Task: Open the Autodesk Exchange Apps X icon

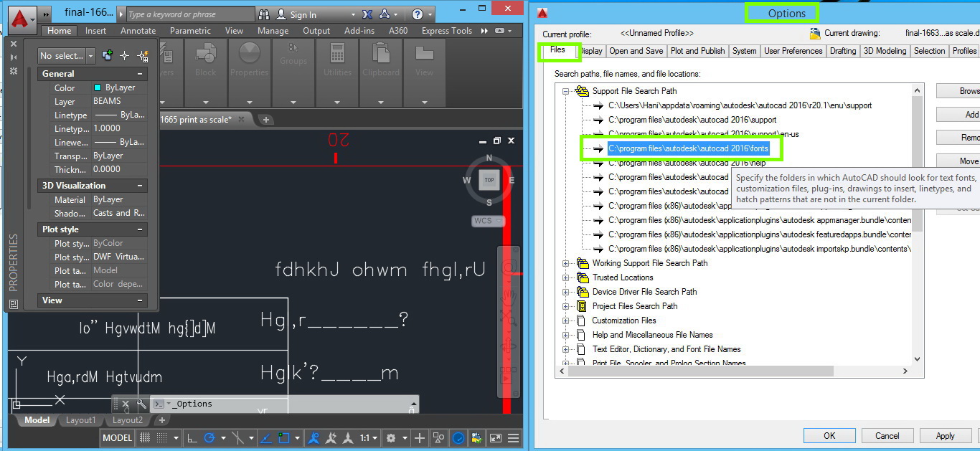Action: click(367, 14)
